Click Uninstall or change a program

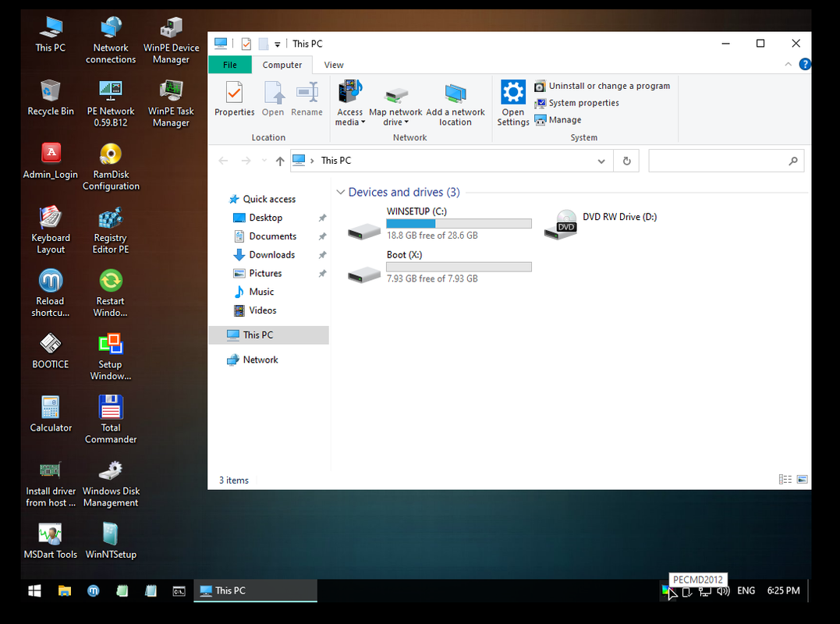click(x=602, y=86)
